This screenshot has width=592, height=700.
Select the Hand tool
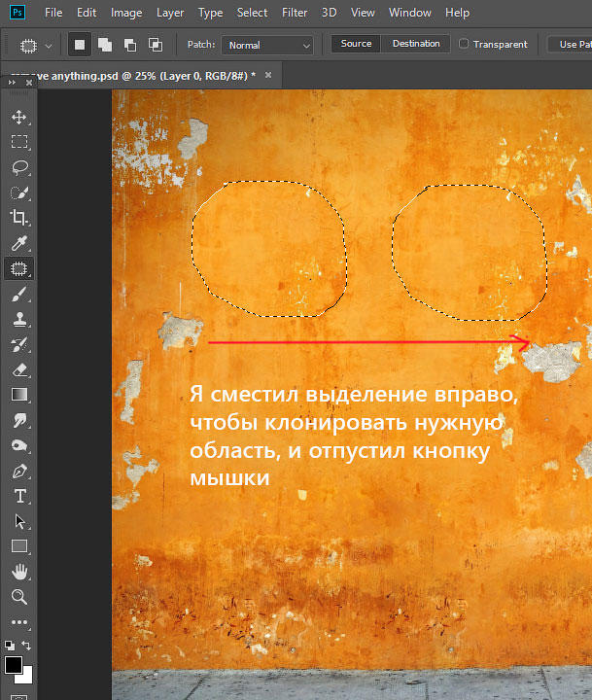click(18, 572)
